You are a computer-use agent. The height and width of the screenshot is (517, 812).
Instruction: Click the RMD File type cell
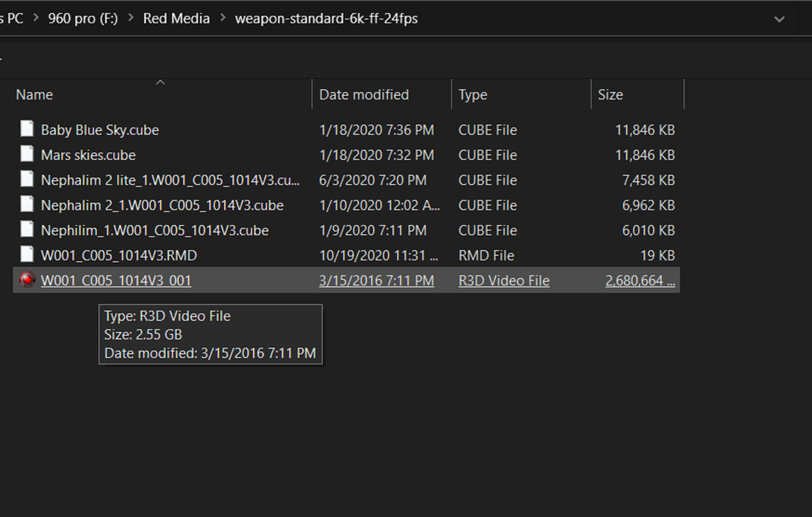pos(486,256)
